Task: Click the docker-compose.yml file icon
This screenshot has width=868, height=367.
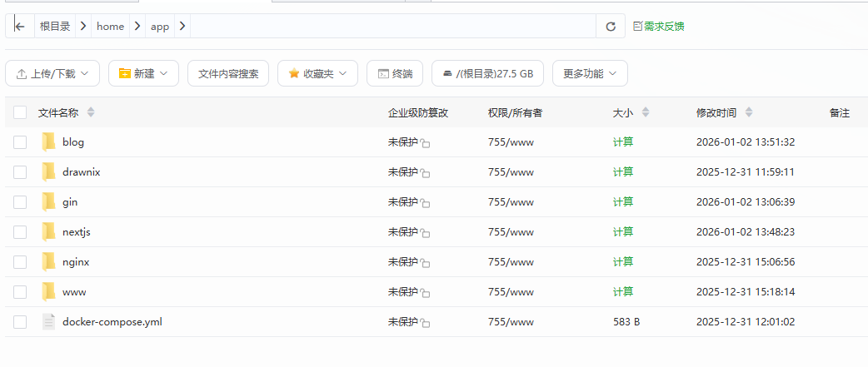Action: pyautogui.click(x=48, y=322)
